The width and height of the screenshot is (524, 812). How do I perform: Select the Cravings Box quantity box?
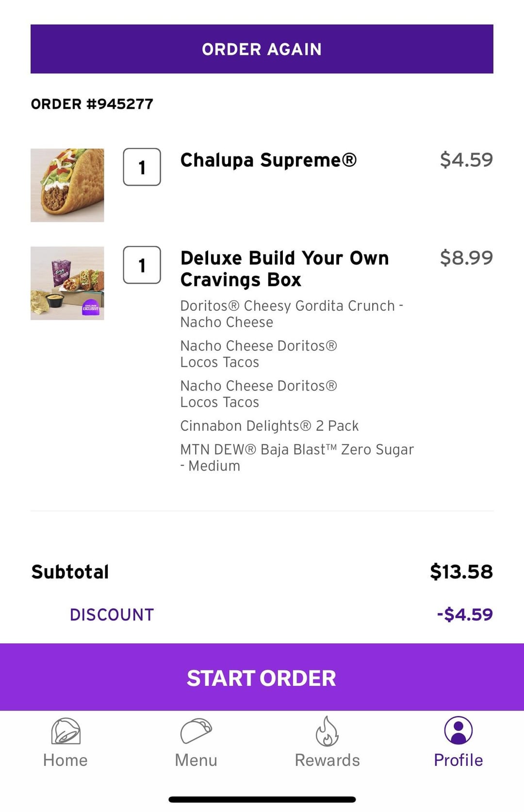142,265
